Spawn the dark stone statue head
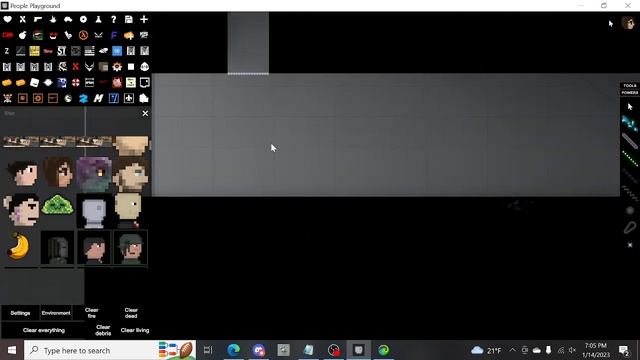Screen dimensions: 640x360 point(57,248)
